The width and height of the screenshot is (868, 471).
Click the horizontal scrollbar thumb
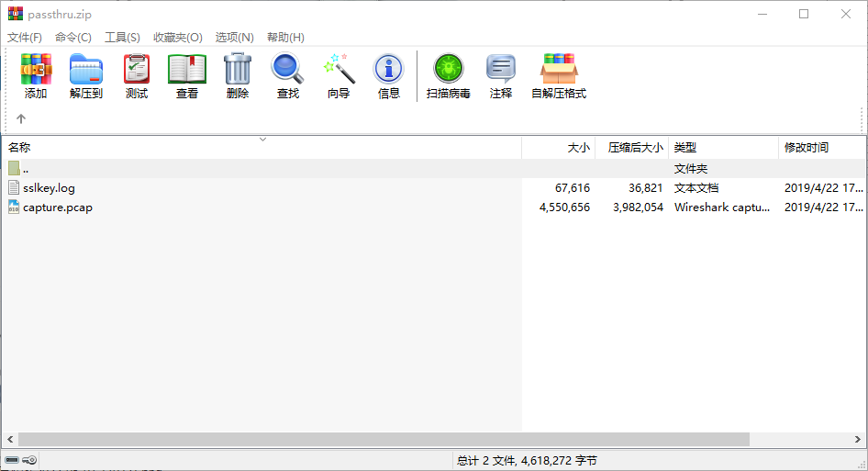click(x=384, y=439)
